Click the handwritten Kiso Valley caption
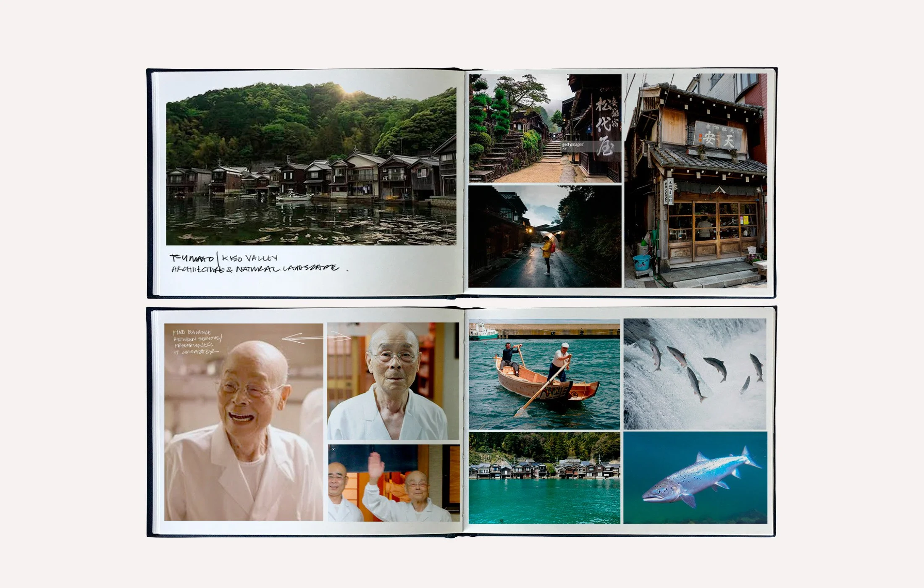This screenshot has height=588, width=924. coord(249,258)
